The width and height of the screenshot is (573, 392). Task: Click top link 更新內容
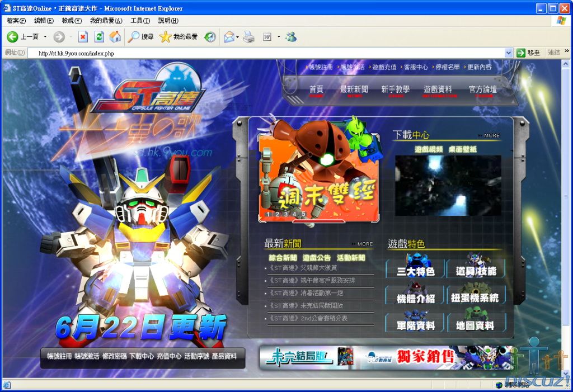(478, 67)
